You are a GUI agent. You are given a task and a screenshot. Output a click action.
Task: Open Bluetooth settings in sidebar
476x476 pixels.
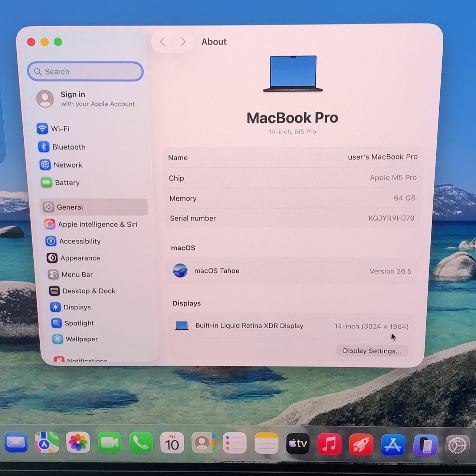point(62,147)
